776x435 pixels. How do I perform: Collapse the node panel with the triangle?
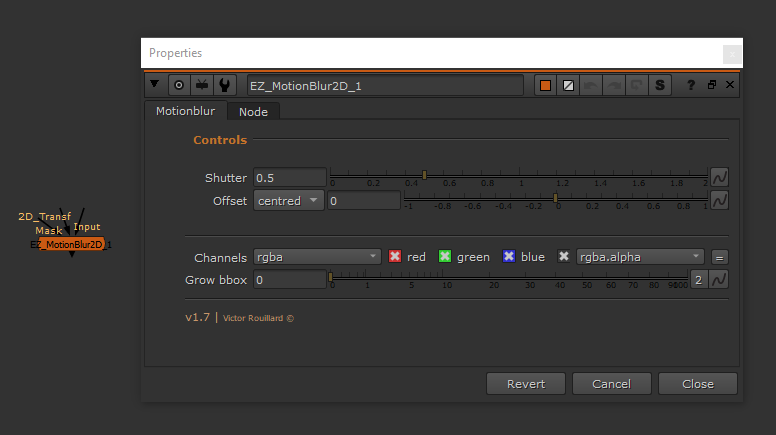[x=155, y=85]
